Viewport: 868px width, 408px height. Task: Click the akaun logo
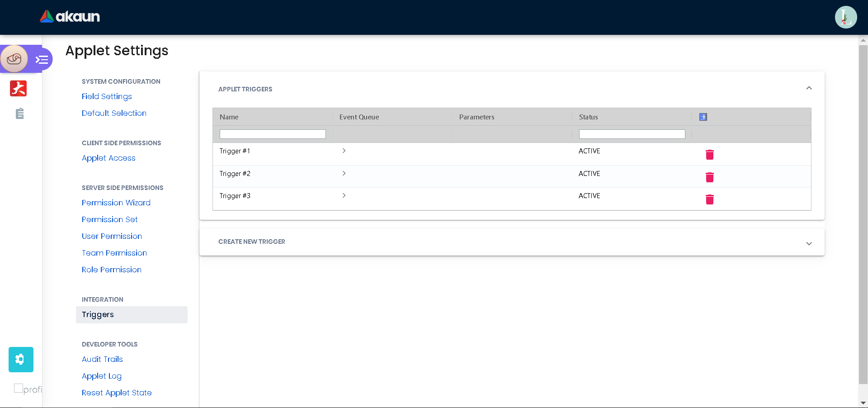[x=70, y=17]
